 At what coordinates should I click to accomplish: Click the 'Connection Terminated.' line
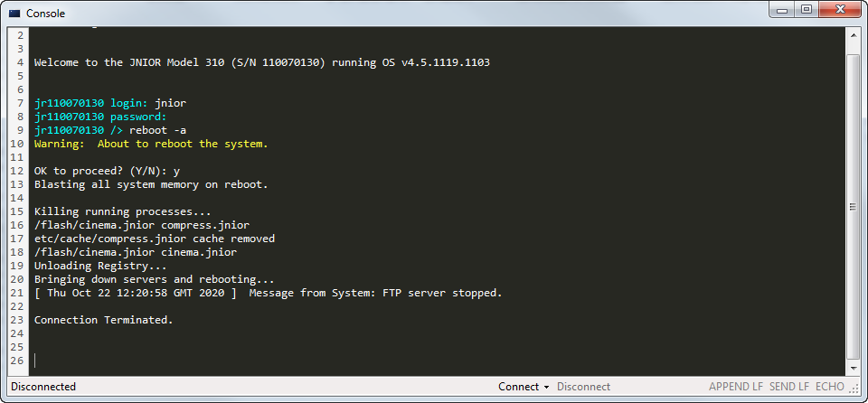pos(103,320)
